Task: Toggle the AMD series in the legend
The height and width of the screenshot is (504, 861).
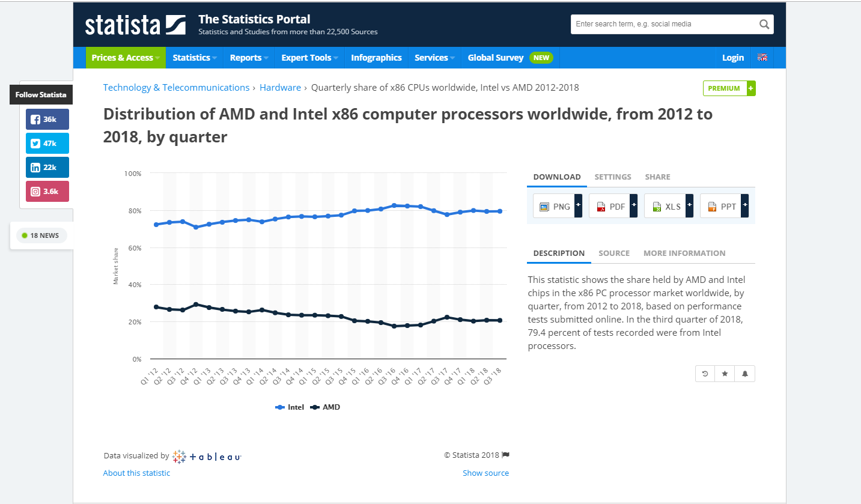Action: tap(325, 407)
